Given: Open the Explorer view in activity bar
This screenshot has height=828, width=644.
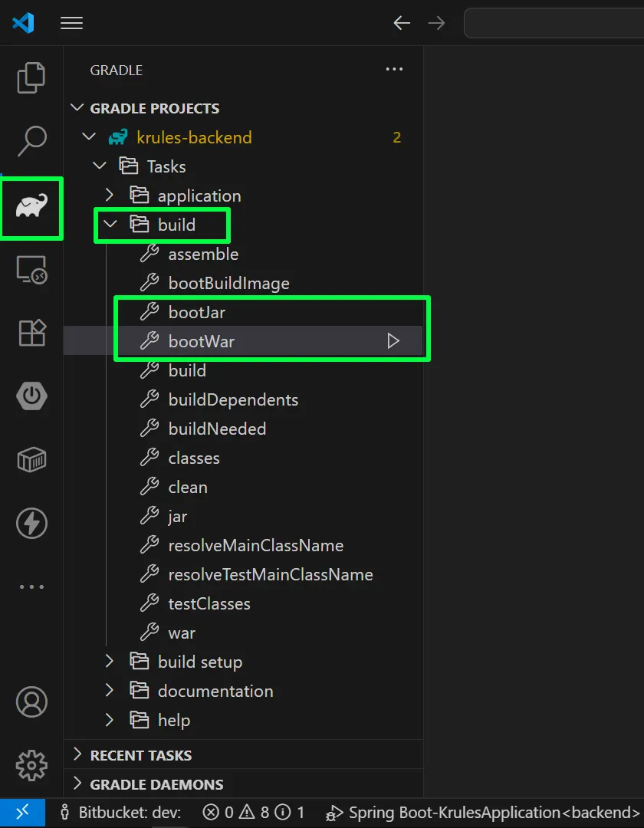Looking at the screenshot, I should [x=31, y=77].
